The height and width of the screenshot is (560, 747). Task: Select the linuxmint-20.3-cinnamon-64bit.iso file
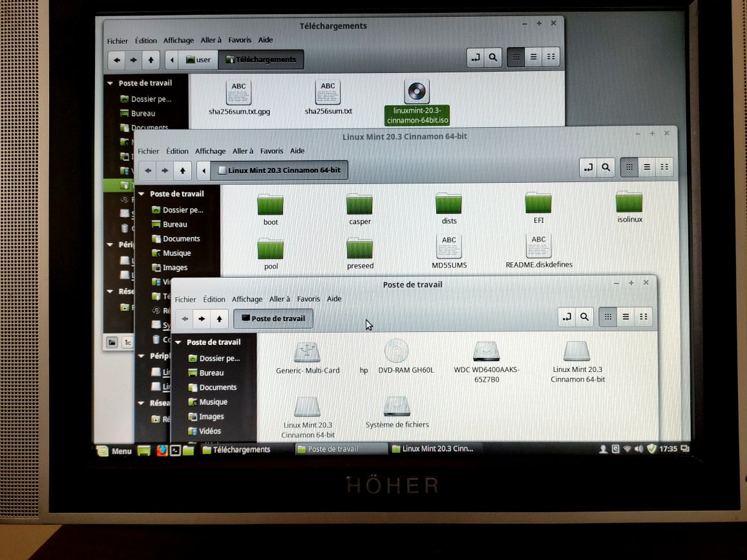coord(417,103)
